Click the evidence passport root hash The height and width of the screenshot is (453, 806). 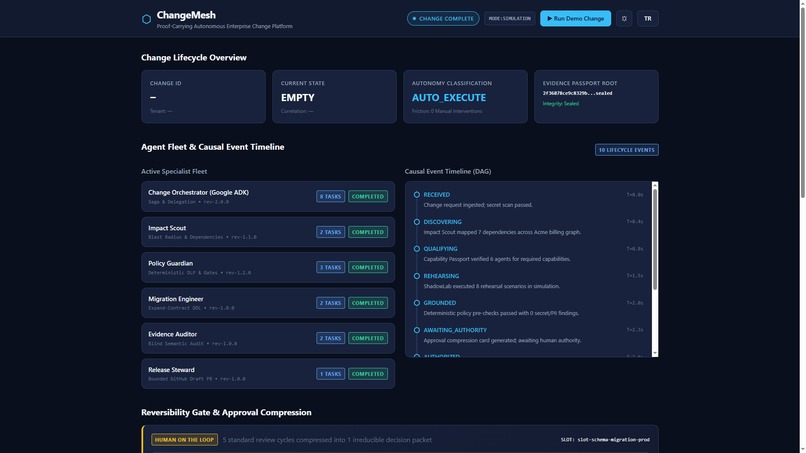pos(577,93)
